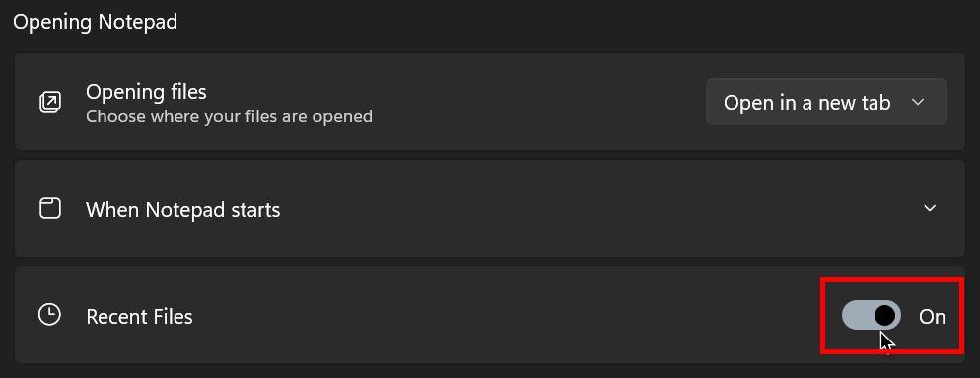Turn off the Recent Files toggle
Image resolution: width=980 pixels, height=378 pixels.
872,315
